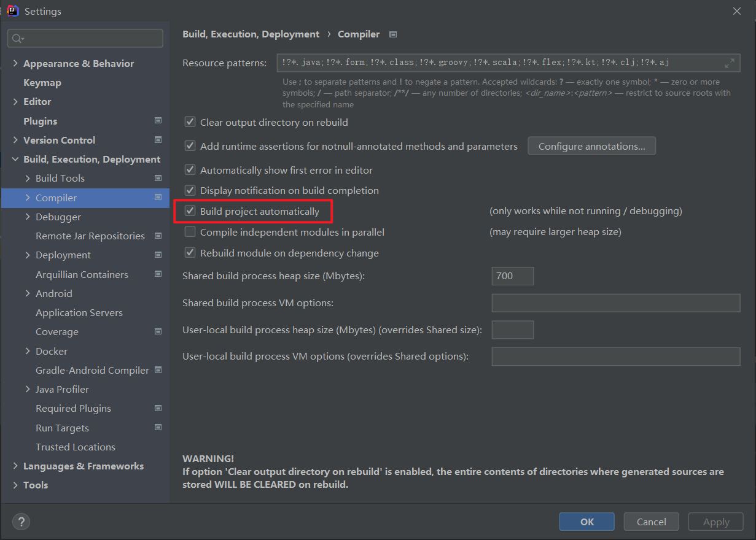Click the project icon next to Plugins
Viewport: 756px width, 540px height.
tap(158, 121)
